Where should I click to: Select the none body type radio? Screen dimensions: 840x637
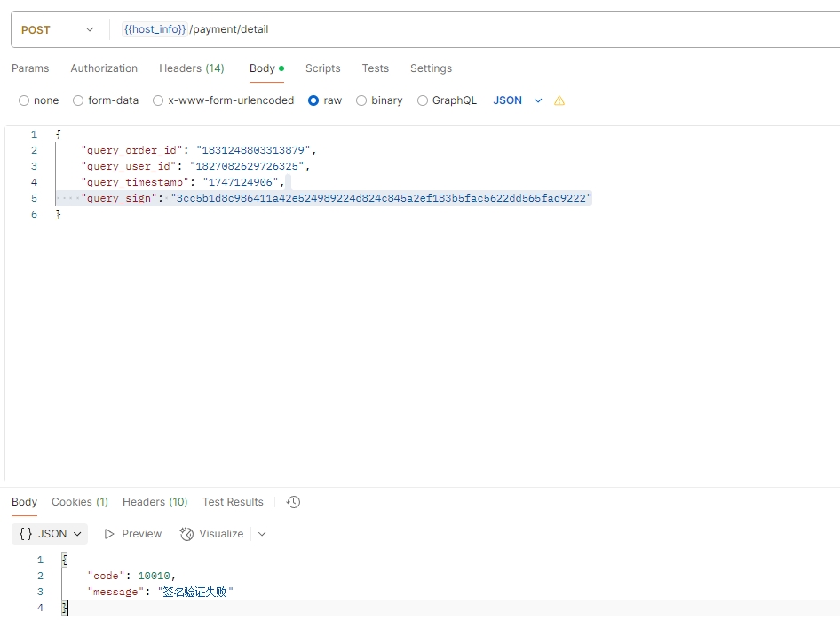(x=24, y=101)
